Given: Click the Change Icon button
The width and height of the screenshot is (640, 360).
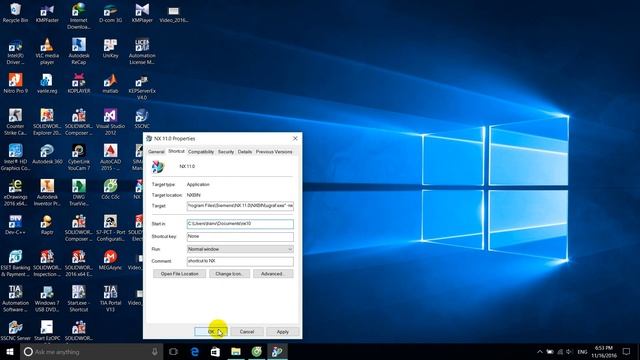Looking at the screenshot, I should [229, 274].
